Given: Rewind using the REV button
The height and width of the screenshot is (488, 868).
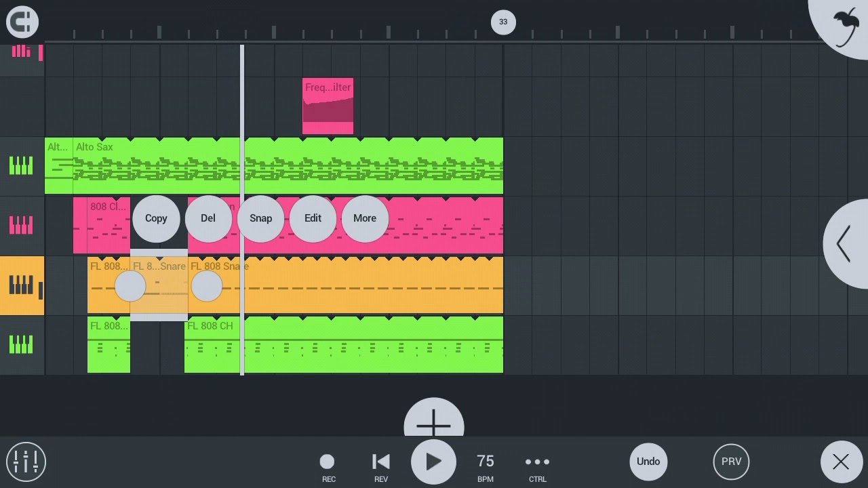Looking at the screenshot, I should point(381,467).
